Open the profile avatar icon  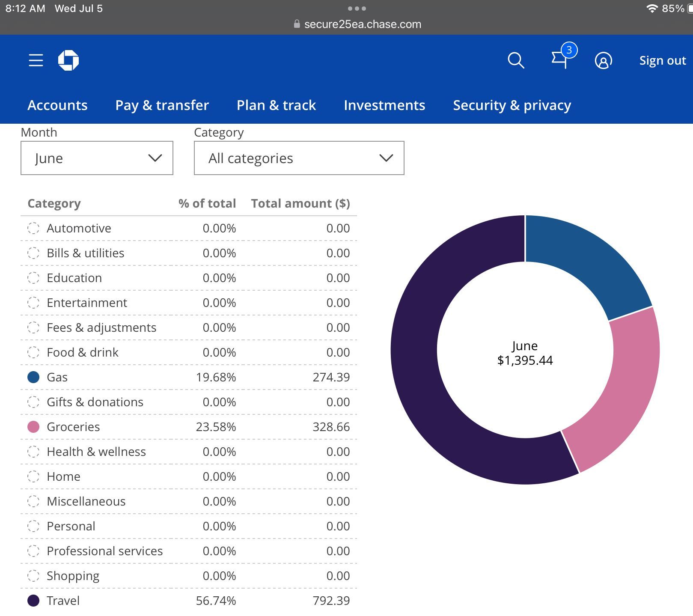(x=604, y=61)
